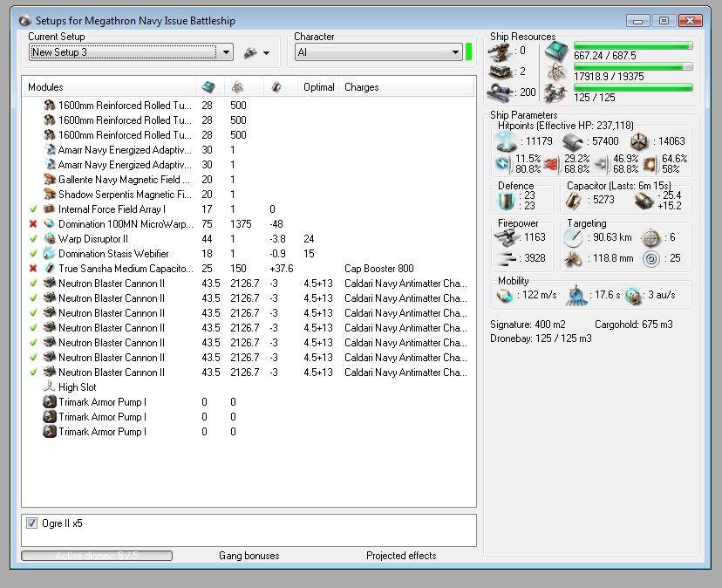Click the scan resolution icon
Image resolution: width=722 pixels, height=588 pixels.
[573, 259]
